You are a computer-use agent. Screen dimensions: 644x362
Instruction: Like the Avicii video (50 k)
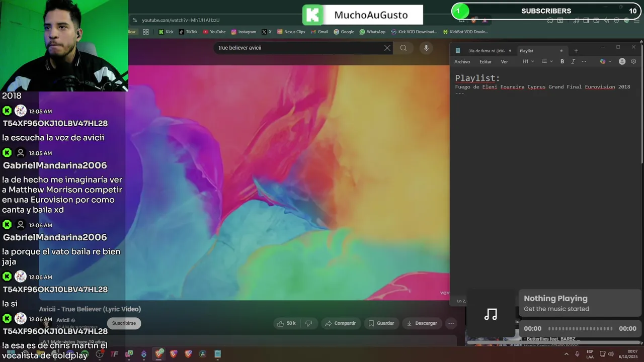click(286, 323)
